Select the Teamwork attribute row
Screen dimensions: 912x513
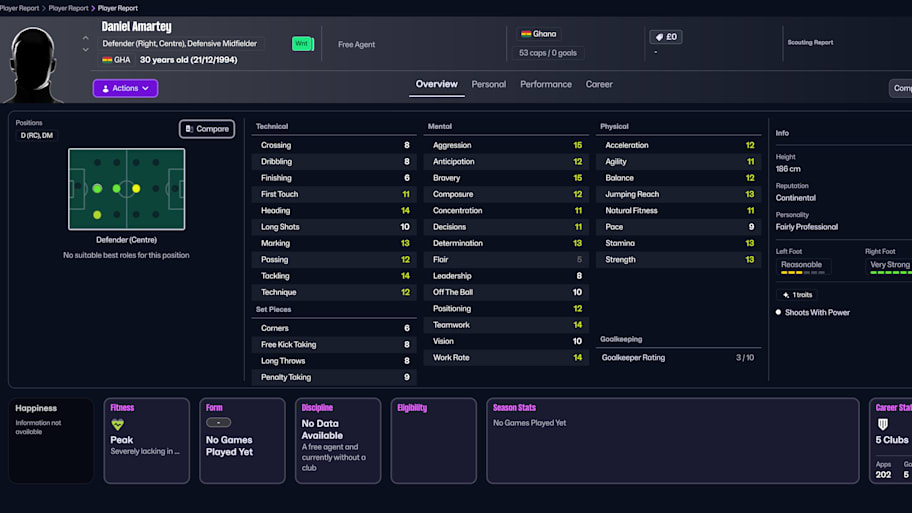coord(507,325)
